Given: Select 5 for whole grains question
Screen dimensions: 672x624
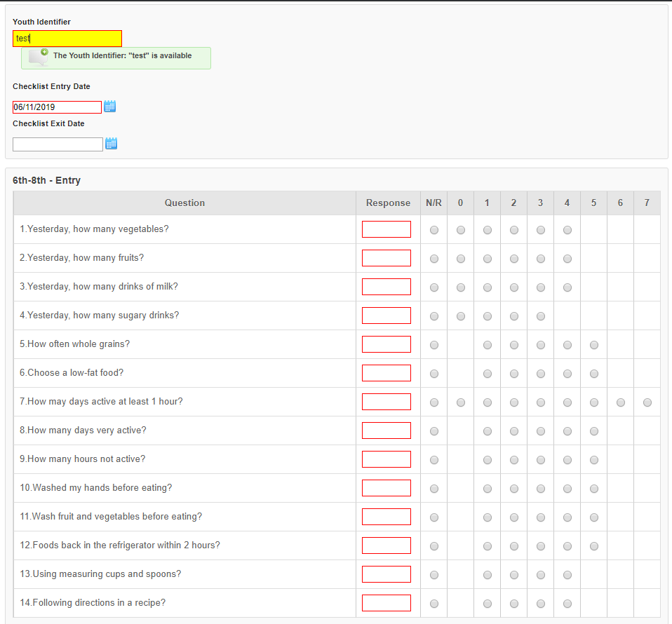Looking at the screenshot, I should tap(594, 345).
